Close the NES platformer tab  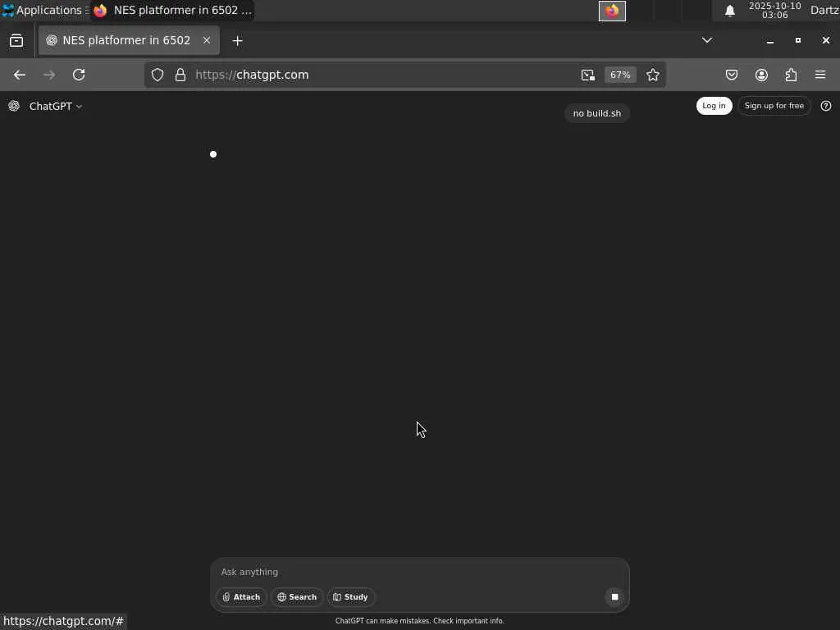pyautogui.click(x=206, y=41)
